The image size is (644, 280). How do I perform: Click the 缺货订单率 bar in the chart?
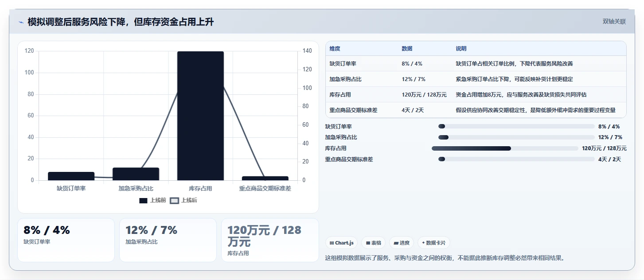tap(71, 176)
